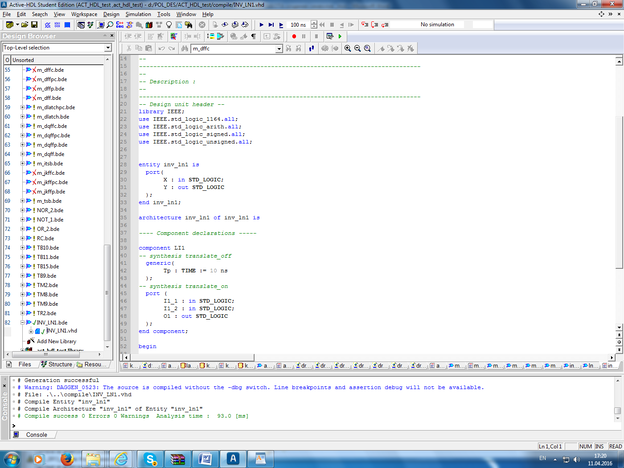Expand the m_dlatch.bde tree node
Screen dimensions: 624x468
pyautogui.click(x=22, y=116)
